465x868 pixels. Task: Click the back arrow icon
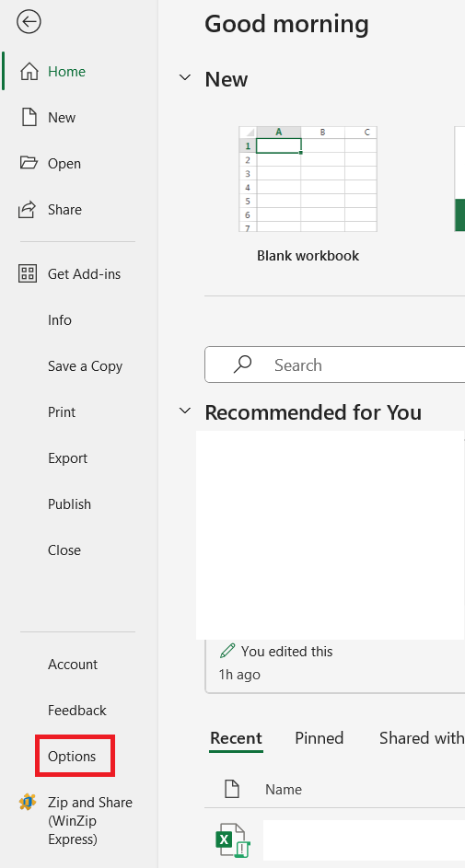tap(29, 22)
